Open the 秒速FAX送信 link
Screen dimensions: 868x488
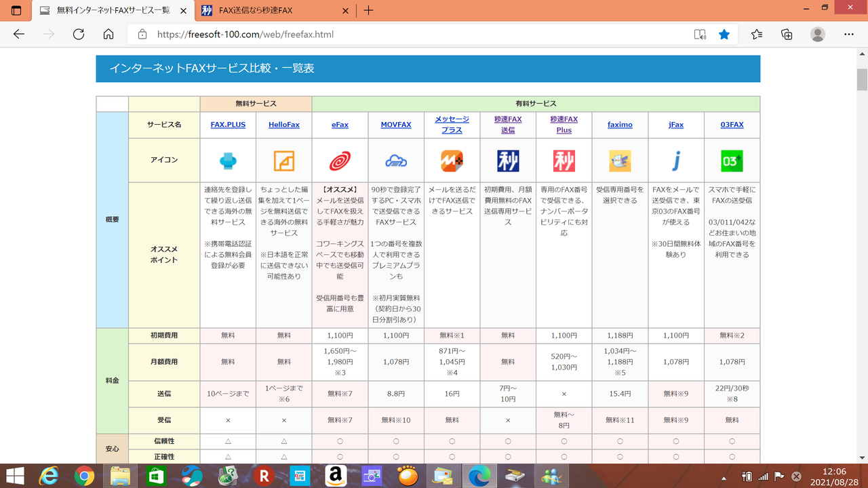(x=508, y=125)
